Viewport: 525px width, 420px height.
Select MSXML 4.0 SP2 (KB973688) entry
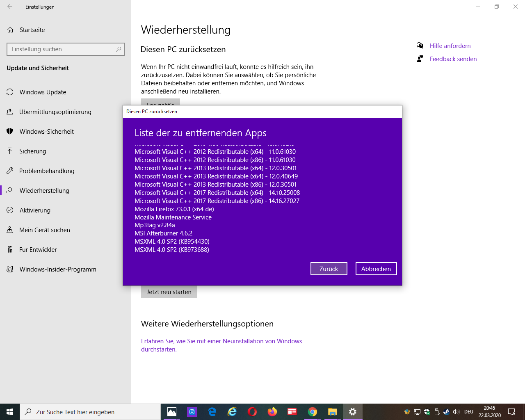pos(172,250)
